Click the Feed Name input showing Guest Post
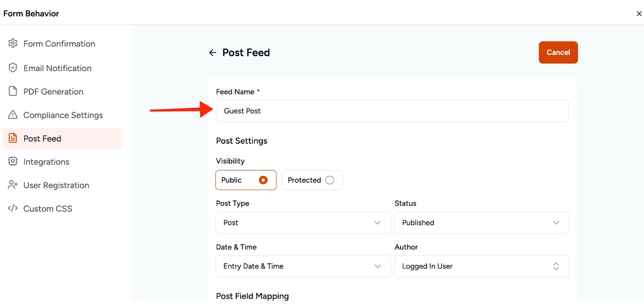 click(392, 111)
